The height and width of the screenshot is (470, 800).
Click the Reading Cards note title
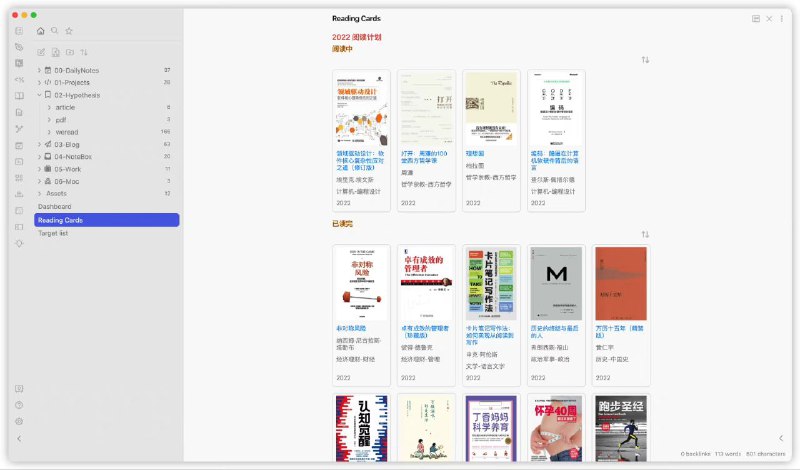tap(356, 18)
